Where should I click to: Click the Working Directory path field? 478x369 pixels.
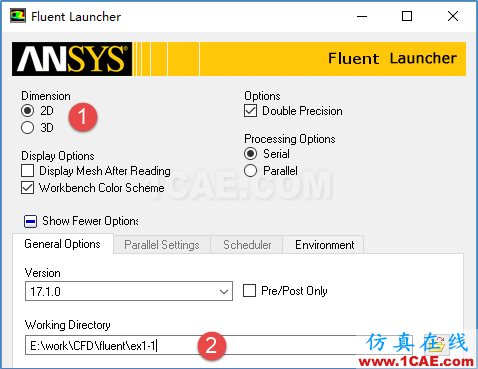pyautogui.click(x=218, y=345)
